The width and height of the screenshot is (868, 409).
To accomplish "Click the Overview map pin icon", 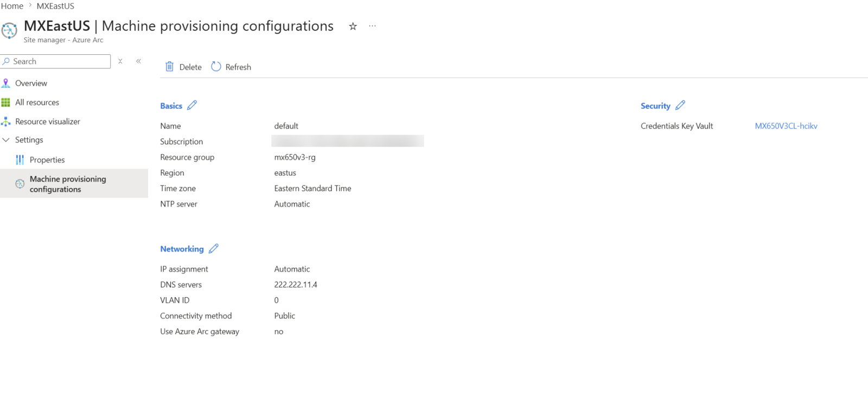I will [6, 83].
